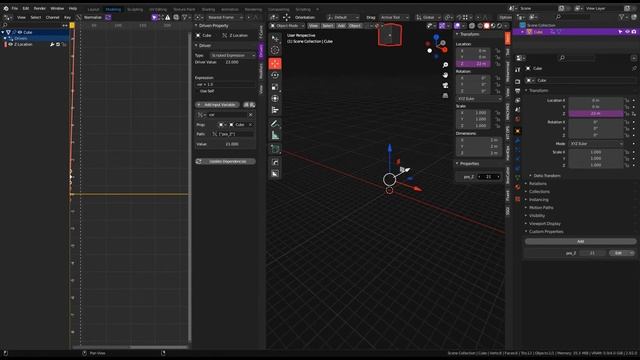
Task: Toggle Cube selectability arrow in outliner
Action: click(620, 32)
